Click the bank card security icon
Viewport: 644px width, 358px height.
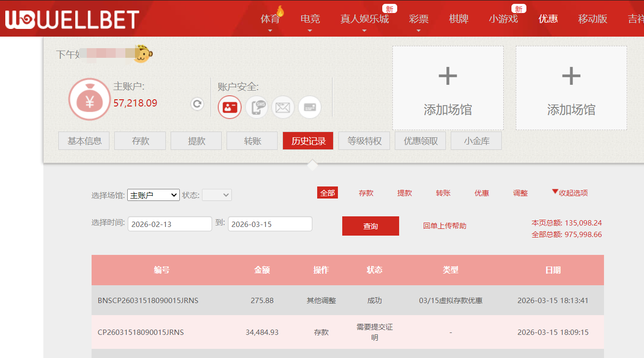tap(309, 107)
